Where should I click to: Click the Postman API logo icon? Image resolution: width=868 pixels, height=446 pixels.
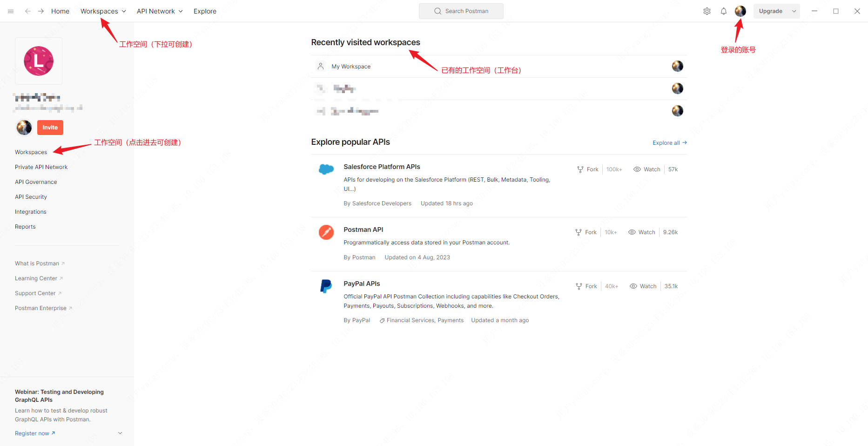[x=326, y=232]
